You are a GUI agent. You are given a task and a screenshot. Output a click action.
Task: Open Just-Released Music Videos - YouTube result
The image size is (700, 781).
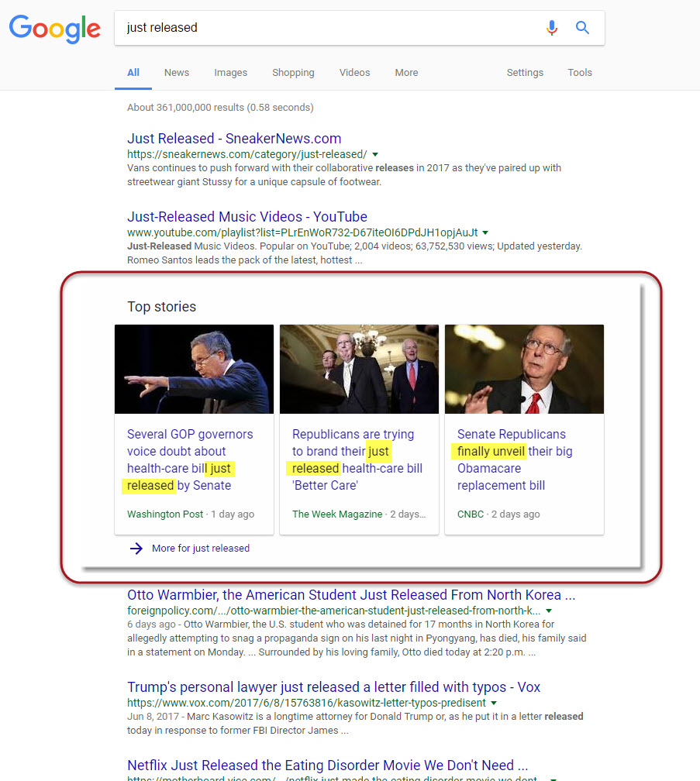coord(247,217)
